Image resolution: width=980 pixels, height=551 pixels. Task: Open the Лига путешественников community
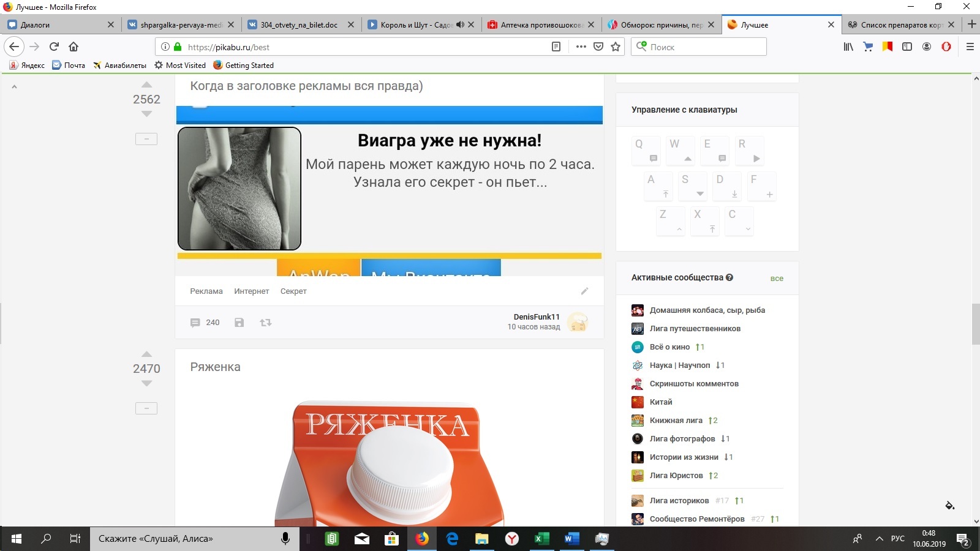click(x=695, y=329)
